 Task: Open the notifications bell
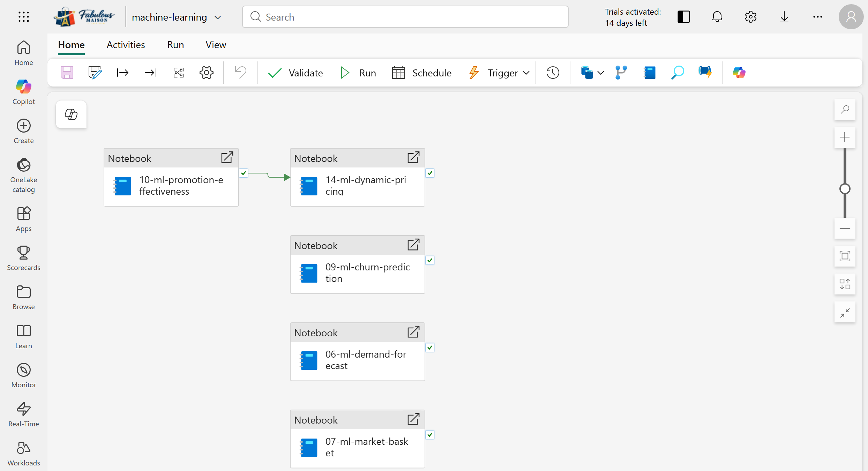(717, 17)
